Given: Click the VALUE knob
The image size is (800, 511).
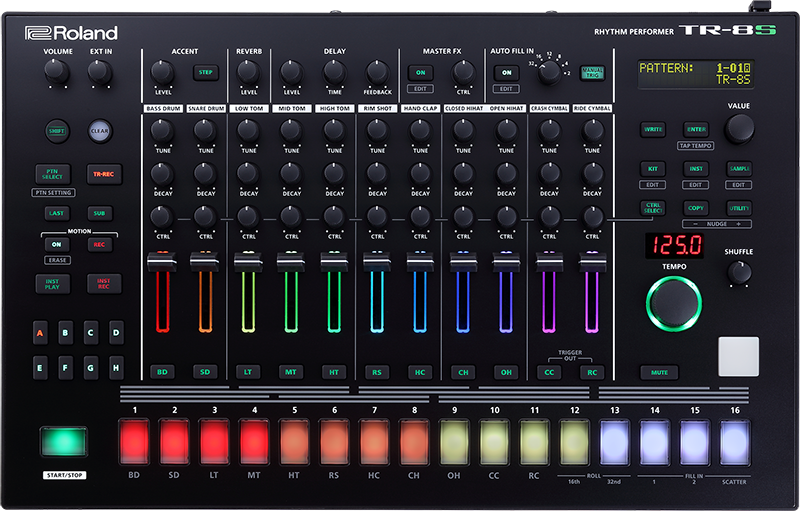Looking at the screenshot, I should pos(739,129).
